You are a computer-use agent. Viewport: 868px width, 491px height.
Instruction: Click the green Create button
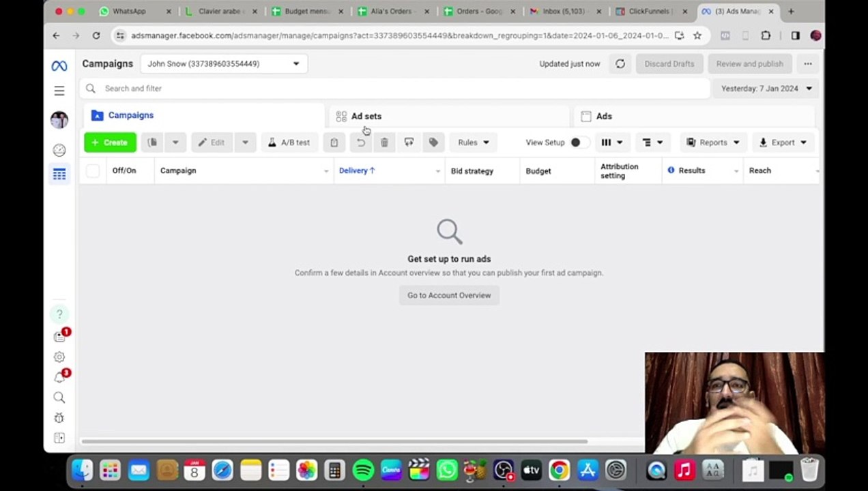pos(110,143)
